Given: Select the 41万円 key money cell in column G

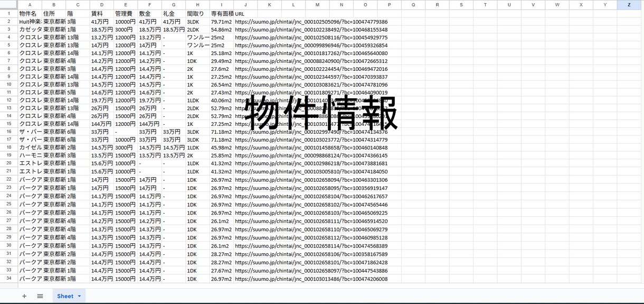Looking at the screenshot, I should pos(174,22).
